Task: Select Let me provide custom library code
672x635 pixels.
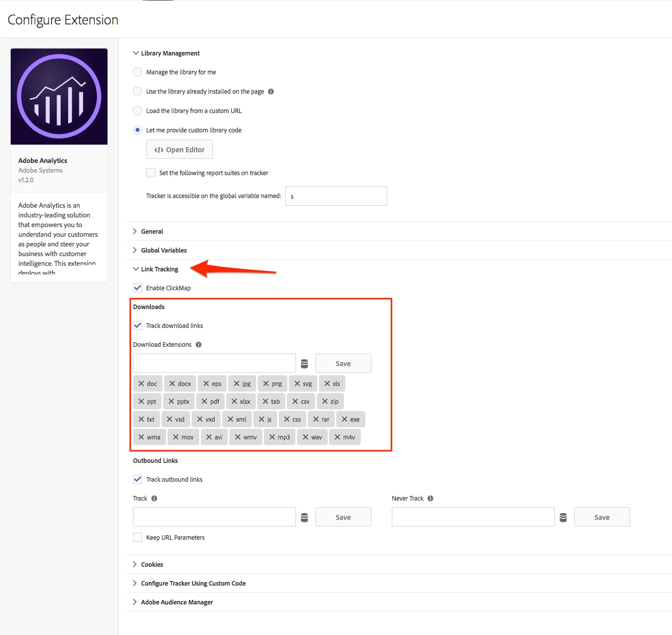Action: (138, 130)
